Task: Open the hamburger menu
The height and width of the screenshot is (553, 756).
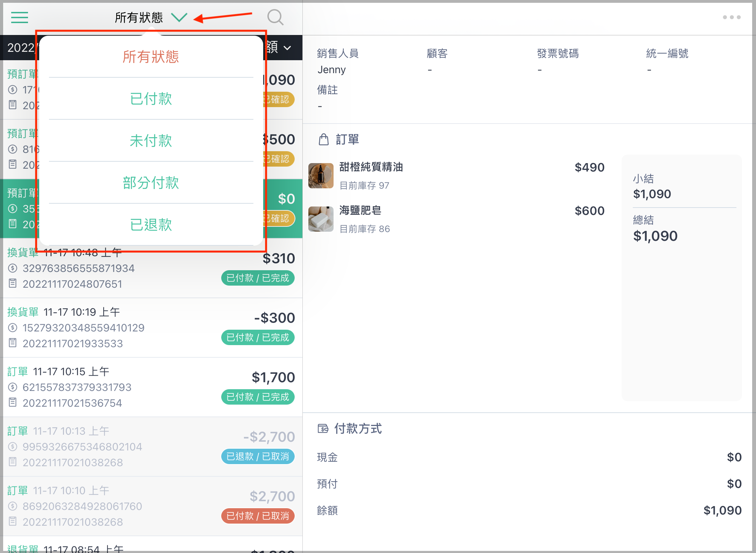Action: (x=20, y=17)
